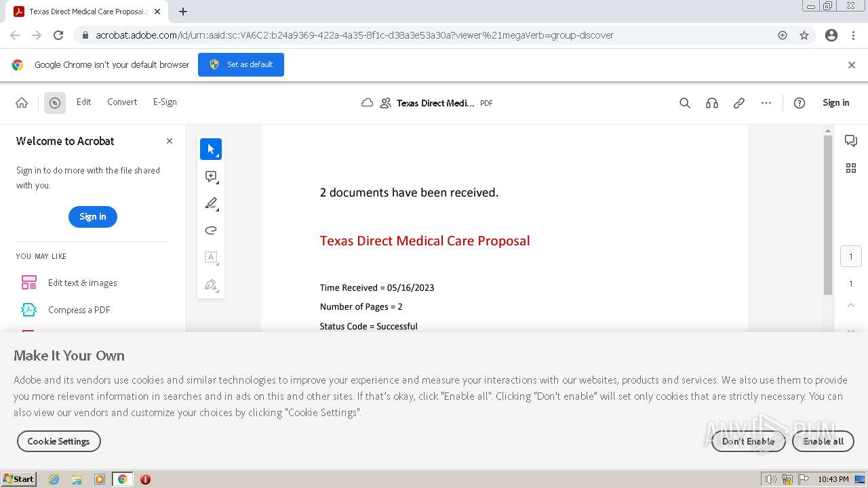Click the install app icon in address bar
868x488 pixels.
click(783, 35)
